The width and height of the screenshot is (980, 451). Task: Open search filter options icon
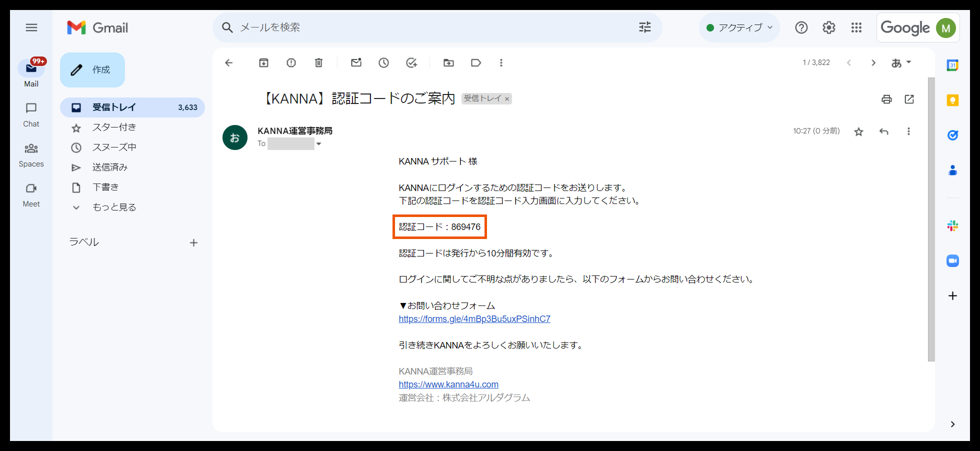tap(645, 27)
